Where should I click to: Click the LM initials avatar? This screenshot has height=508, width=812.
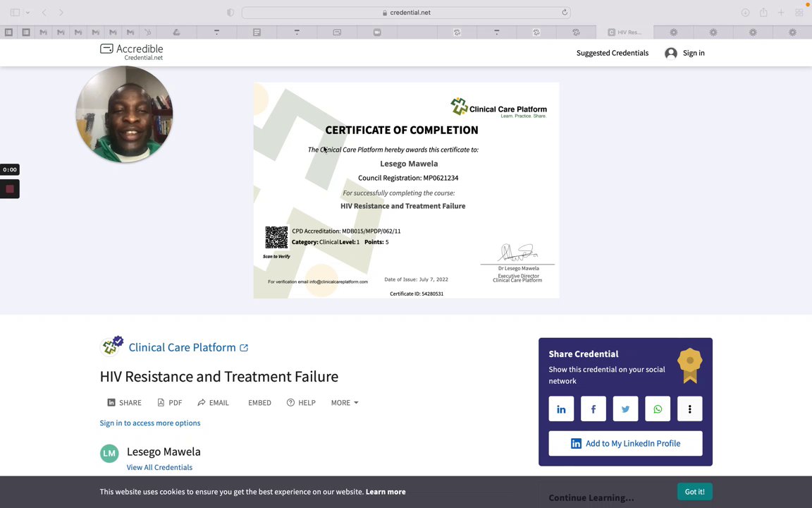(109, 453)
